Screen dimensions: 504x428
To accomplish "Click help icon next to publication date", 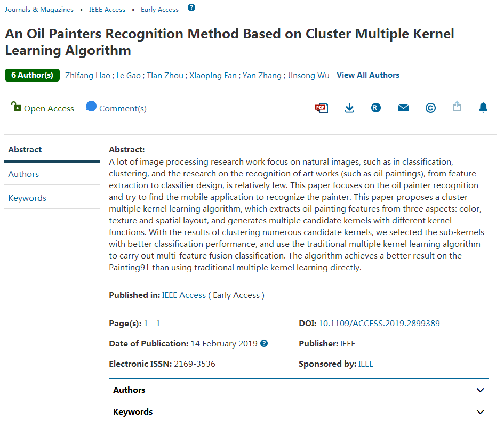I will click(x=264, y=343).
